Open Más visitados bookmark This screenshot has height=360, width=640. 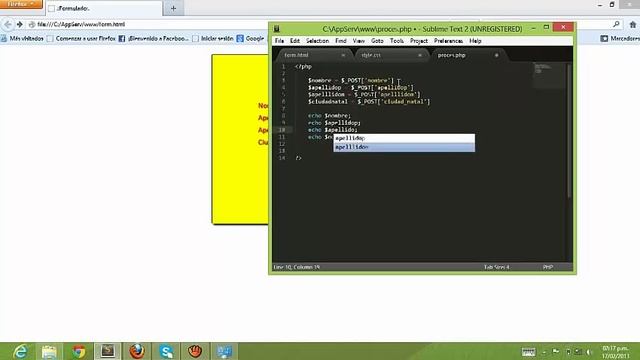pyautogui.click(x=22, y=38)
